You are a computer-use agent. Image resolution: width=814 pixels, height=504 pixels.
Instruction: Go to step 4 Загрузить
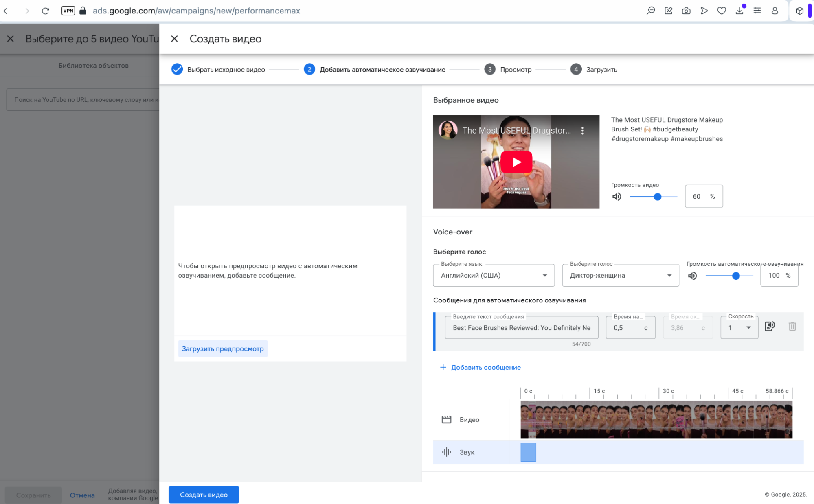[x=594, y=70]
